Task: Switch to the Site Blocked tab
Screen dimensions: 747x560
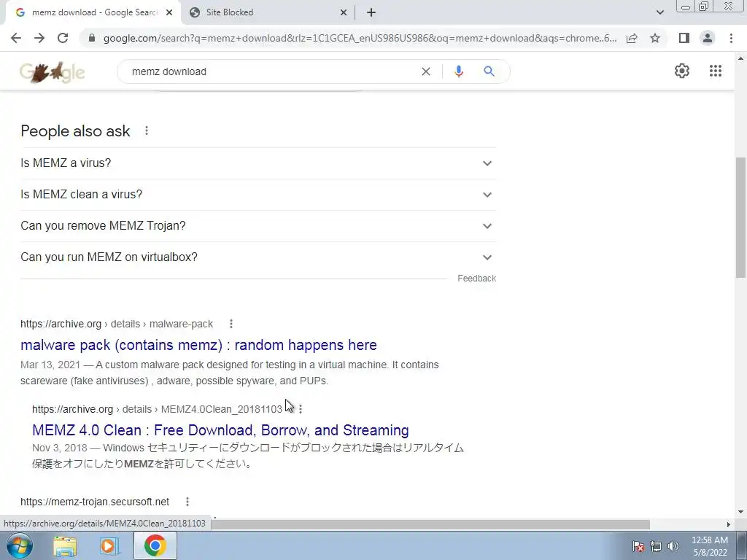Action: coord(267,13)
